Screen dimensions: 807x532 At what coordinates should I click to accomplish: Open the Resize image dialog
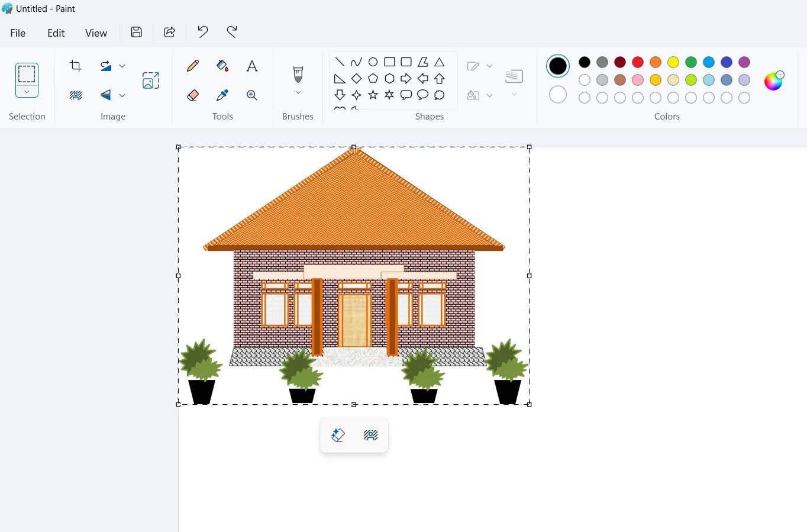[151, 80]
